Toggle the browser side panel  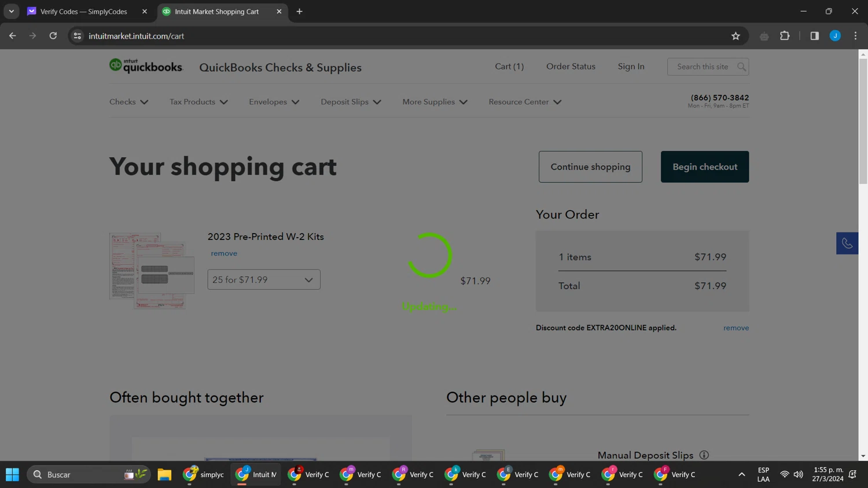tap(814, 36)
